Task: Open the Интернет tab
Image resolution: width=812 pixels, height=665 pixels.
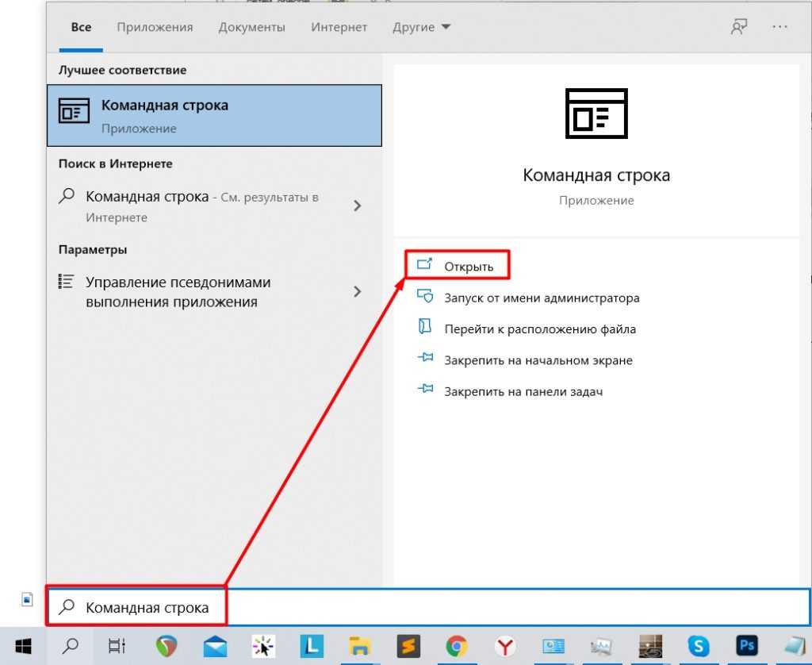Action: [x=339, y=28]
